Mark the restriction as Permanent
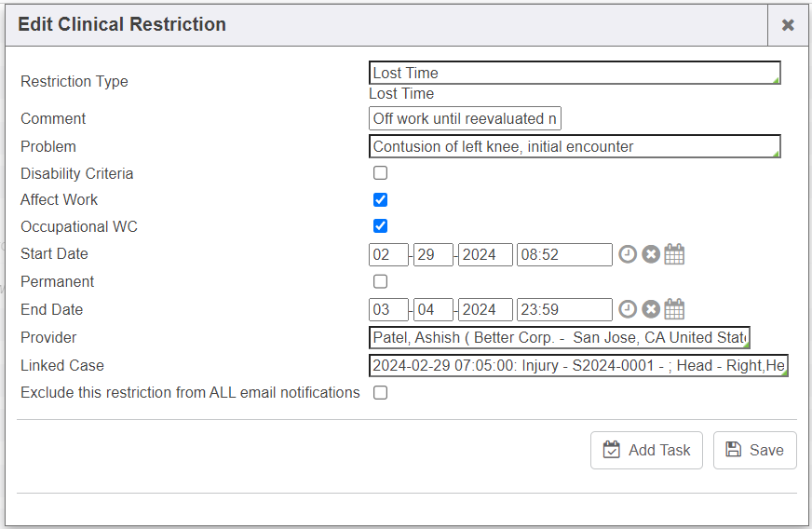Viewport: 812px width, 529px height. tap(380, 281)
